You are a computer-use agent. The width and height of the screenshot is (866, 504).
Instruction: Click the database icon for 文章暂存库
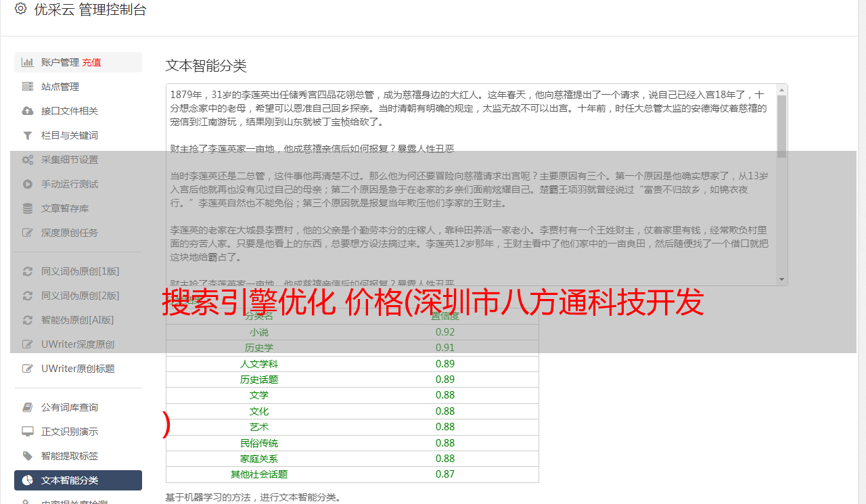[x=28, y=208]
